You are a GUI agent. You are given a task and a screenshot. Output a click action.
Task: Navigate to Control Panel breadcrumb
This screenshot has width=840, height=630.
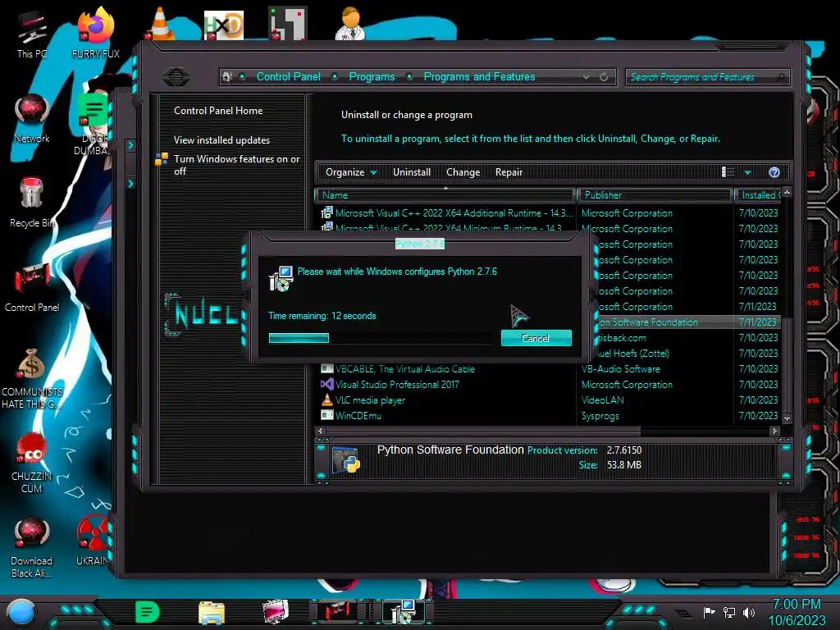[288, 76]
